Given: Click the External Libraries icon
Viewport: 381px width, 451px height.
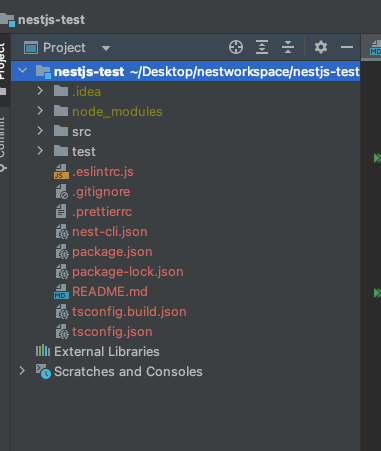Looking at the screenshot, I should click(43, 351).
